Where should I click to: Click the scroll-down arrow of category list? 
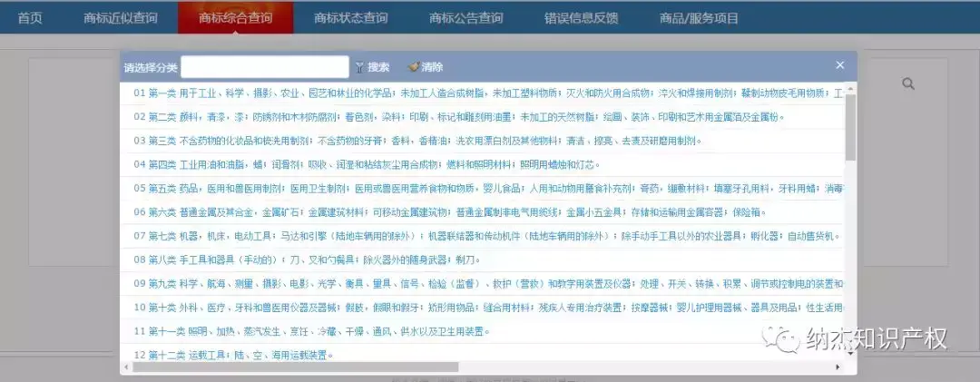pos(850,353)
